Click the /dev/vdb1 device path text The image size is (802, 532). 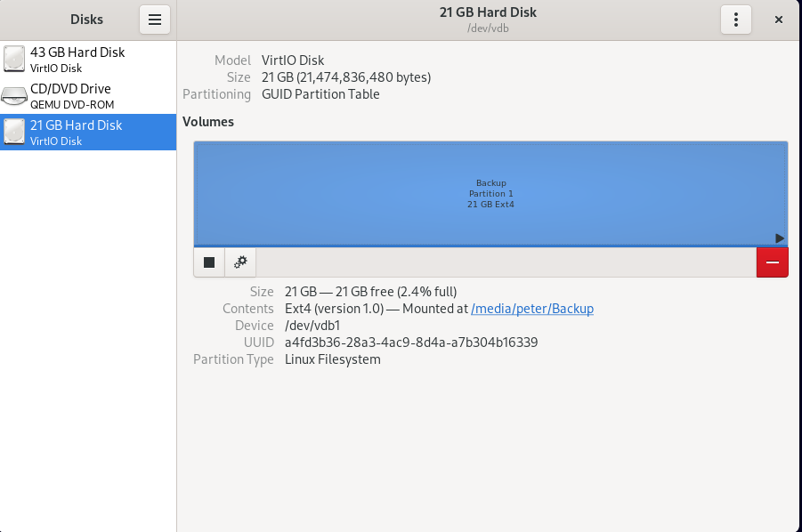[x=312, y=326]
